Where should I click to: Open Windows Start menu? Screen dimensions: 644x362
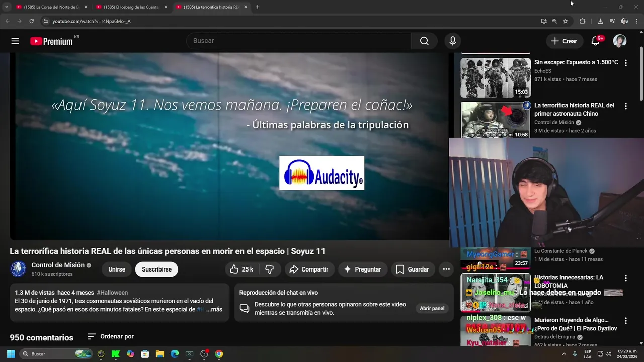pyautogui.click(x=11, y=354)
